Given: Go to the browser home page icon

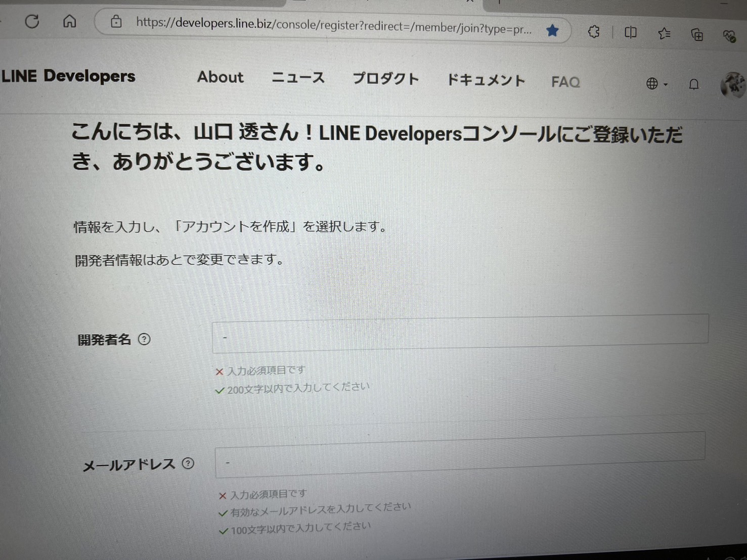Looking at the screenshot, I should 70,21.
